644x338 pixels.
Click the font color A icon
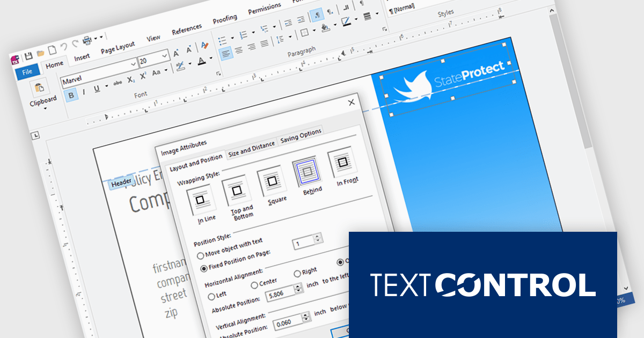click(x=201, y=62)
